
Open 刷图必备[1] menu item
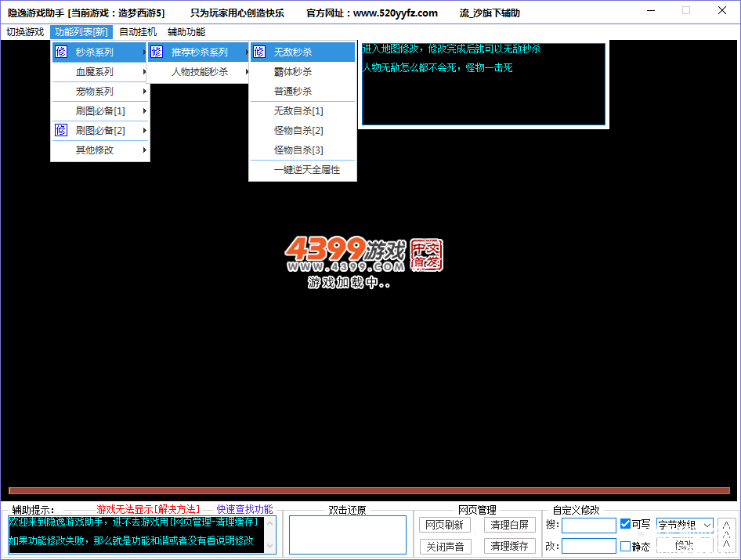point(100,111)
